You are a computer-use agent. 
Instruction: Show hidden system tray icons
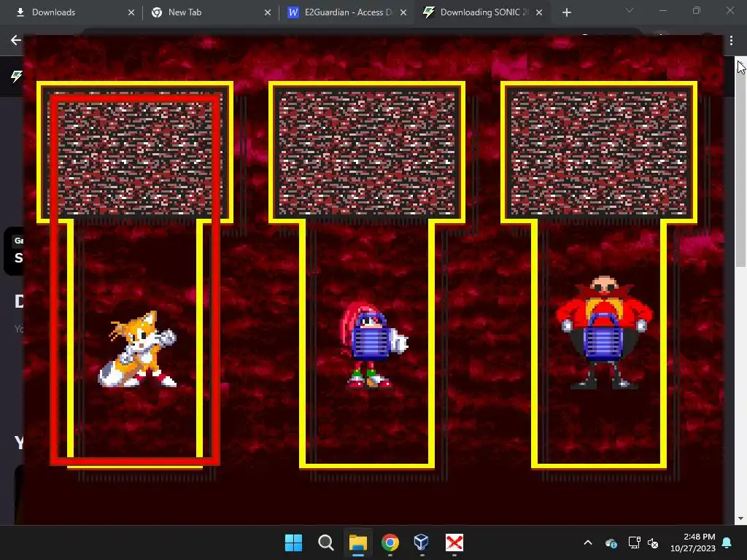[588, 542]
